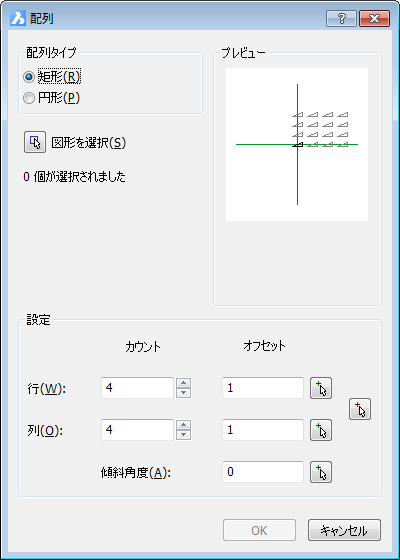This screenshot has width=400, height=560.
Task: Click the array preview thumbnail
Action: pyautogui.click(x=297, y=144)
